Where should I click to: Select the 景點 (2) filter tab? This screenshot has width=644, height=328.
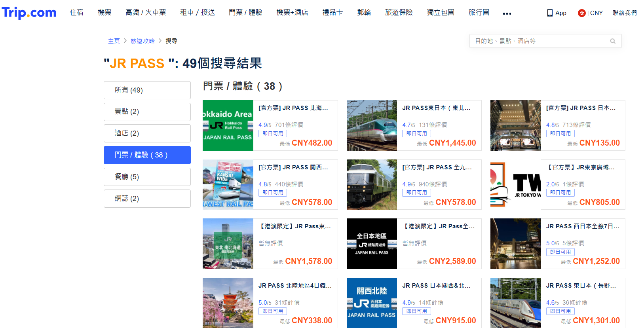[x=147, y=112]
